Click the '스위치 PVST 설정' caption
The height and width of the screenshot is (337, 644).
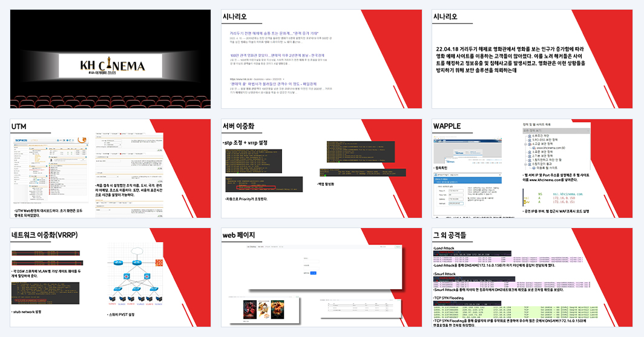(x=121, y=315)
